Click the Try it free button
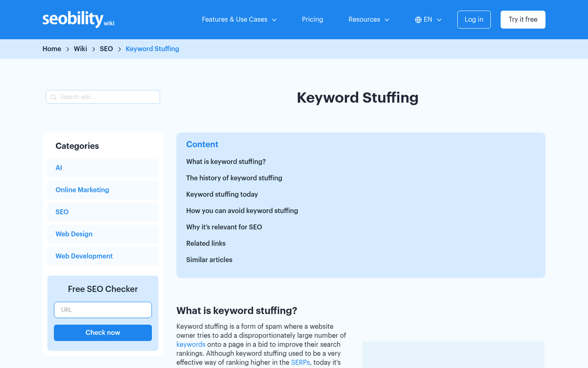The image size is (588, 368). pos(523,20)
